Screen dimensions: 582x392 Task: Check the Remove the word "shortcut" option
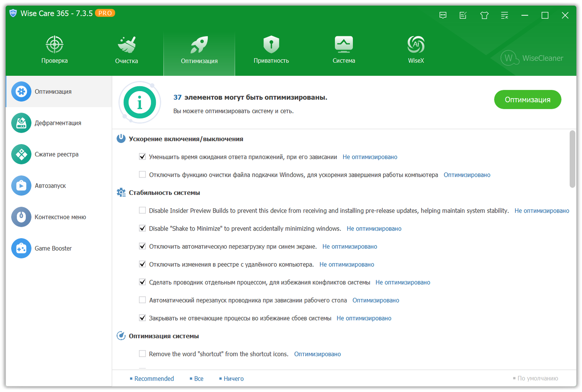142,354
